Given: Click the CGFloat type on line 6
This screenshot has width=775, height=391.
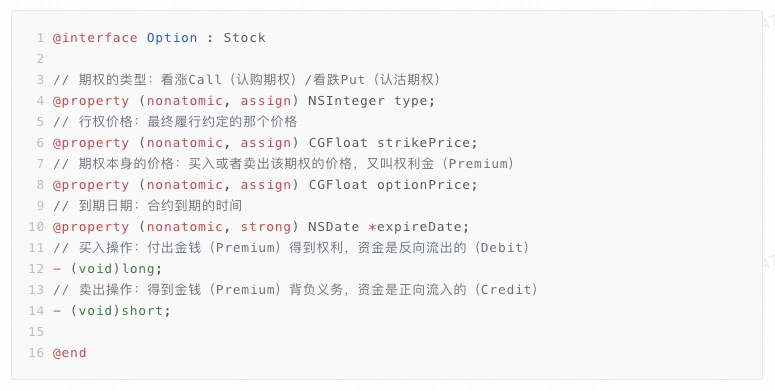Looking at the screenshot, I should [x=338, y=143].
